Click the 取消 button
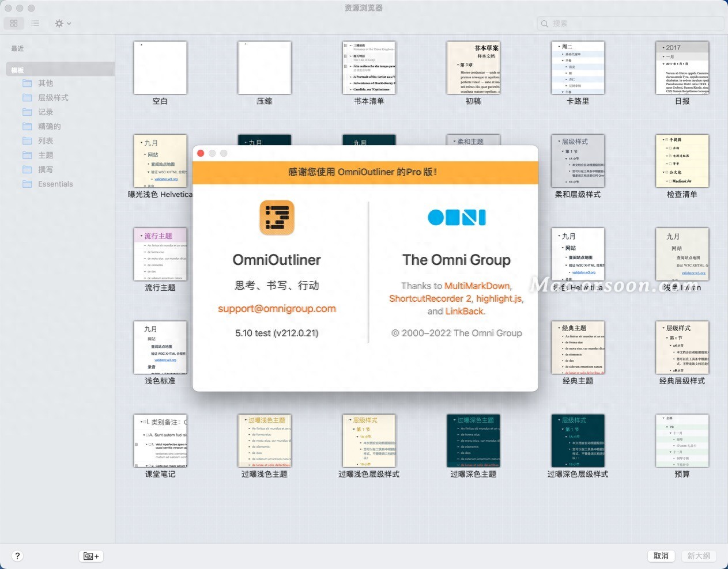The height and width of the screenshot is (569, 728). (661, 556)
